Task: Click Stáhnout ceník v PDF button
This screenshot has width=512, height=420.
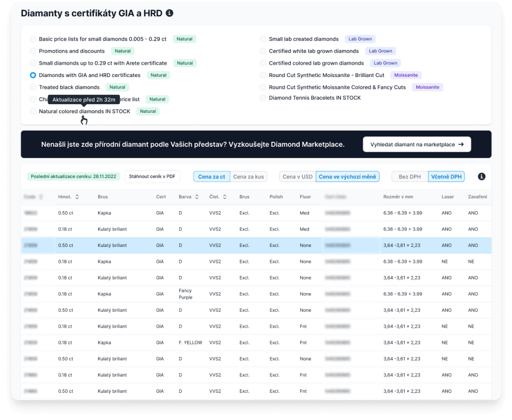Action: point(152,177)
